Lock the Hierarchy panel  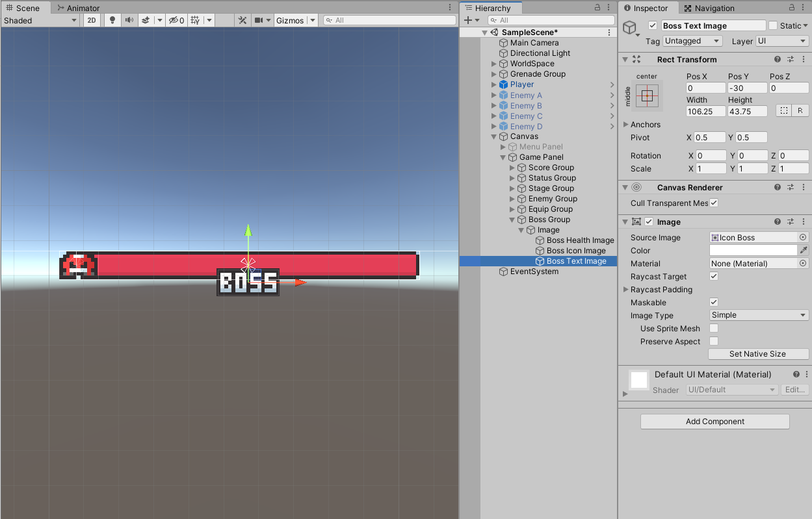pos(597,8)
